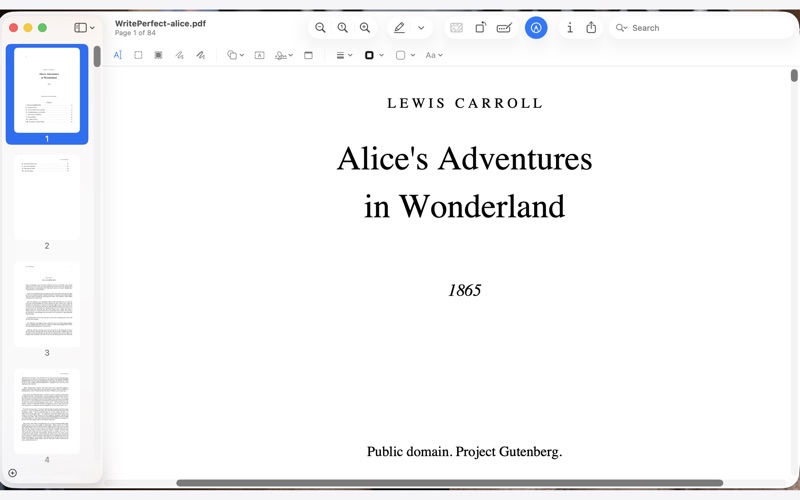Open the sidebar view menu
The image size is (800, 500).
(84, 28)
